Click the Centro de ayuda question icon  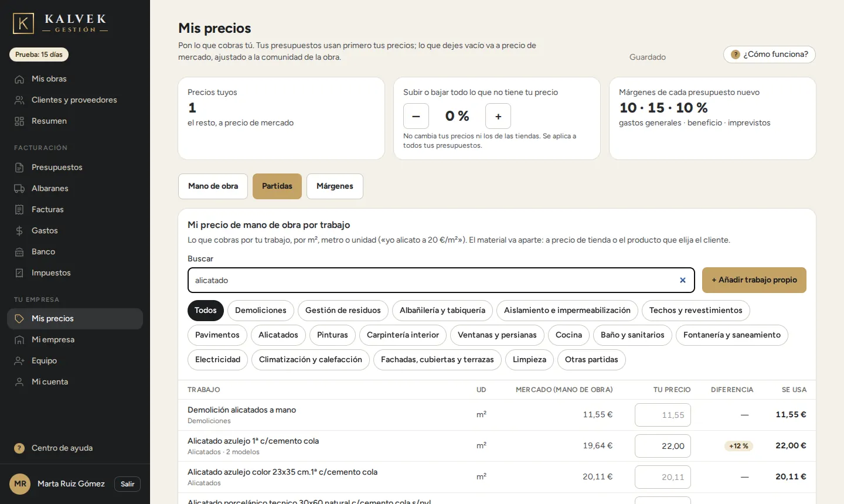click(x=19, y=448)
